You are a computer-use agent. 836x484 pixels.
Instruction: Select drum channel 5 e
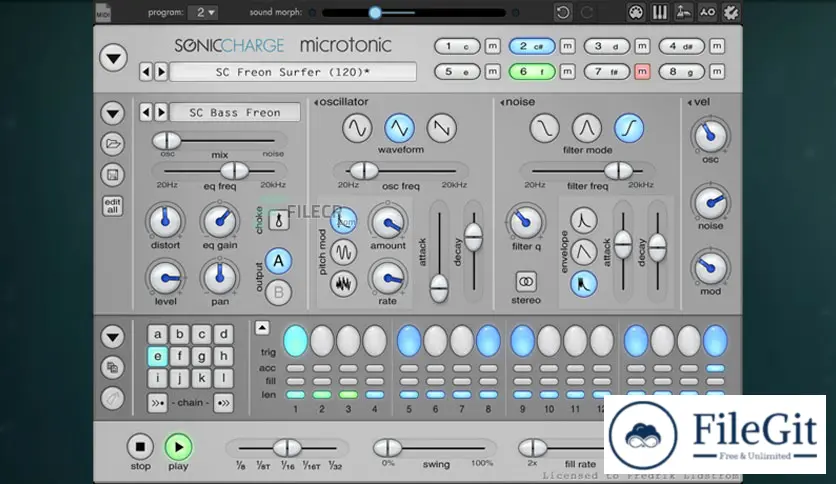[x=457, y=71]
